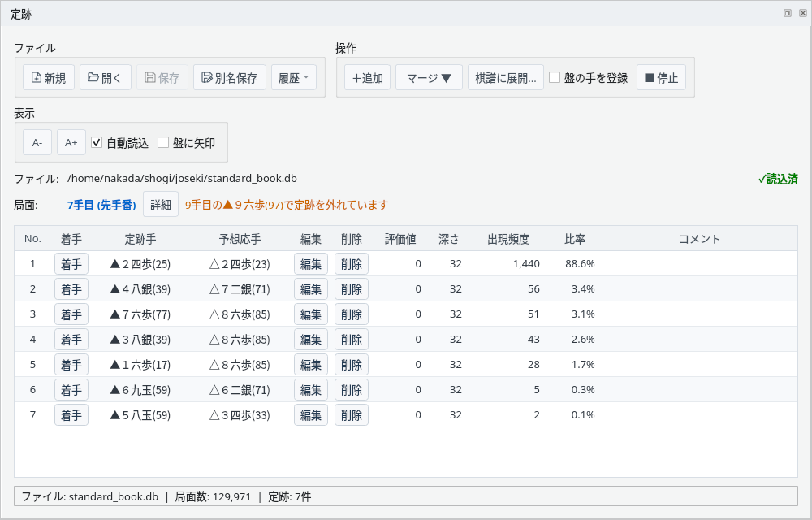Click the 1,440 frequency value
812x520 pixels.
coord(526,263)
